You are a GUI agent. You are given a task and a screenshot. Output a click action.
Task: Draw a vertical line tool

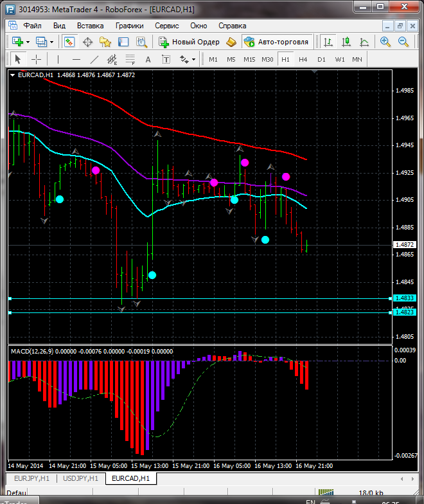coord(58,59)
